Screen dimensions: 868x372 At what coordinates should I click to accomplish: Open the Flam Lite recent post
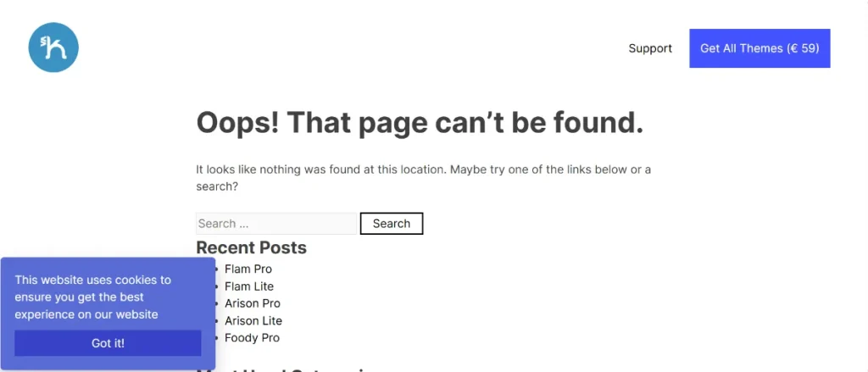[249, 286]
